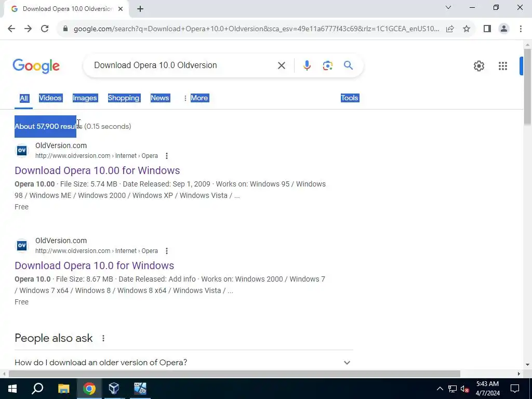Clear the search box with the X icon
This screenshot has height=399, width=532.
click(x=281, y=65)
